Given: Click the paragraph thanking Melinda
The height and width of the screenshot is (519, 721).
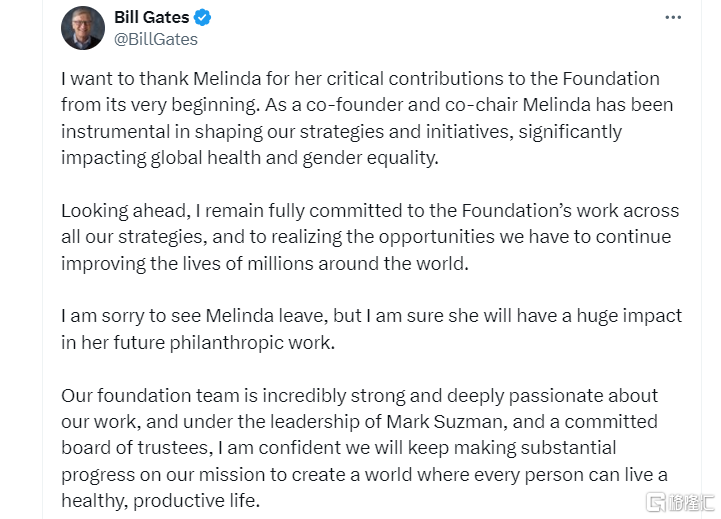Looking at the screenshot, I should 360,118.
